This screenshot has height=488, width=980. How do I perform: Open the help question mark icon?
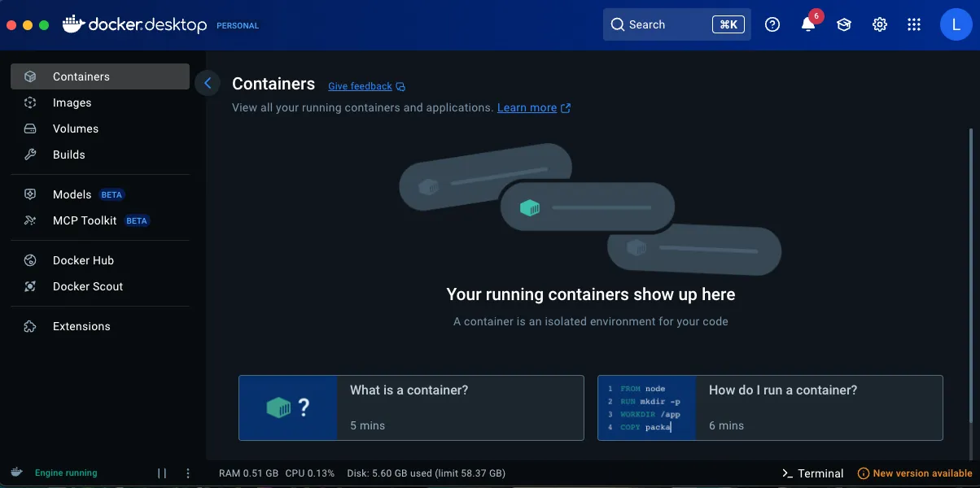[x=772, y=24]
